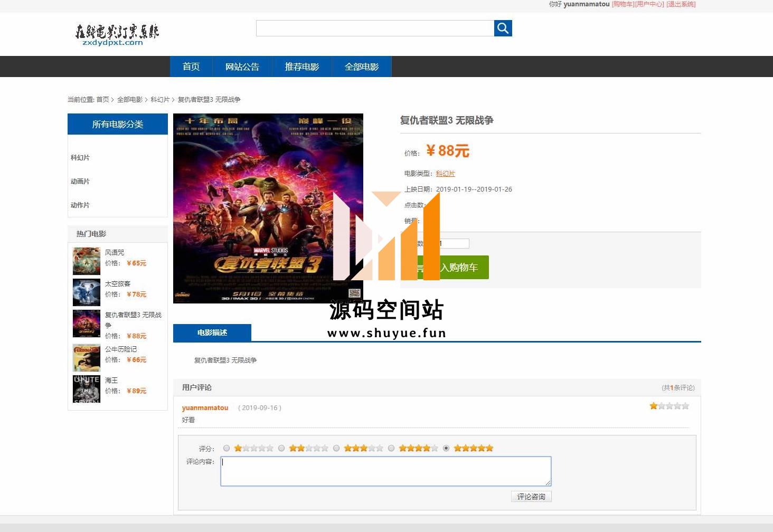
Task: Select the five-star rating radio button
Action: point(446,448)
